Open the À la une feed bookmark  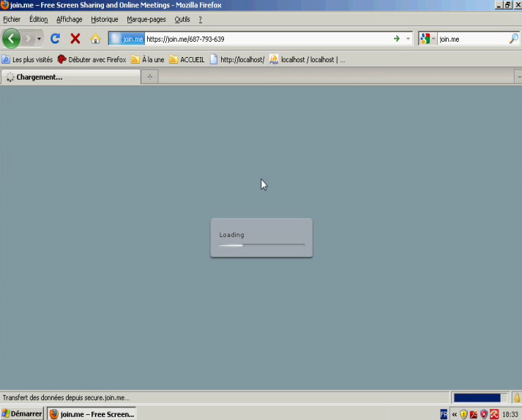148,59
